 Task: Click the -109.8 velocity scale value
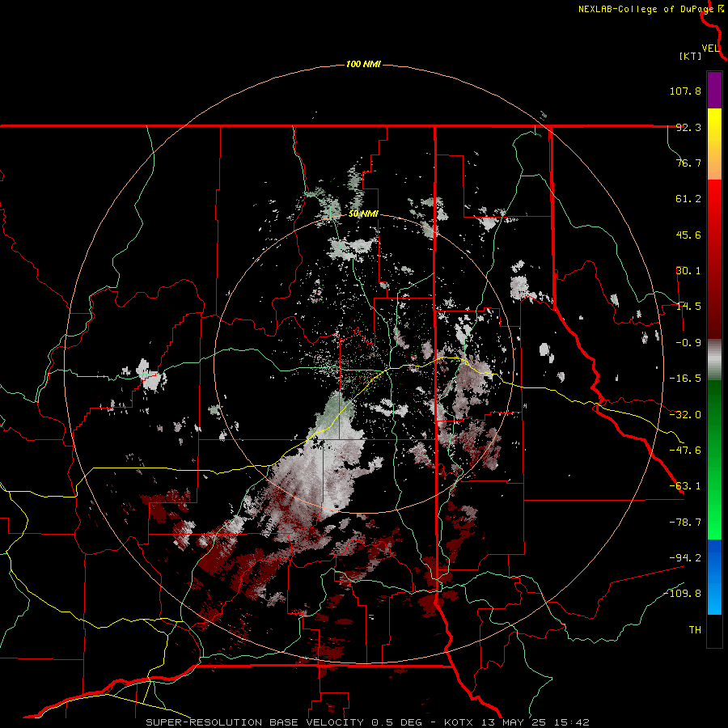point(682,594)
